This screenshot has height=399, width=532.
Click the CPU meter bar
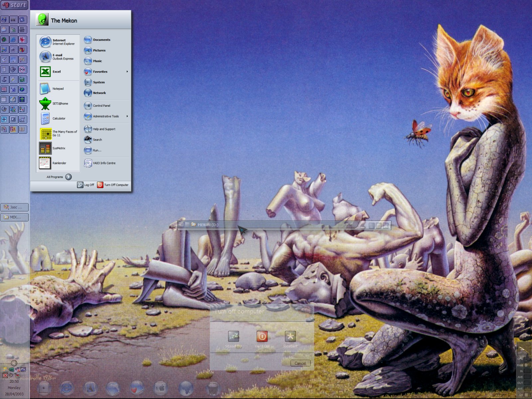click(x=527, y=359)
